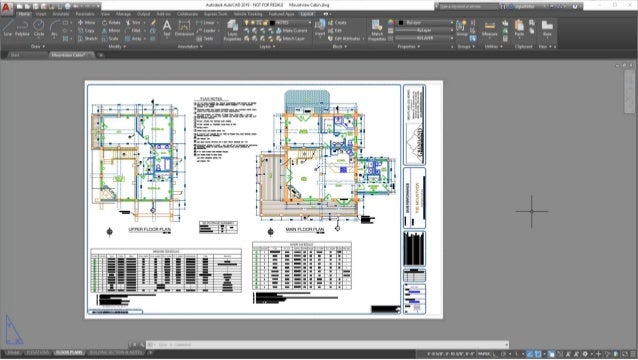The image size is (638, 360).
Task: Switch to the Collaborate ribbon tab
Action: tap(187, 14)
